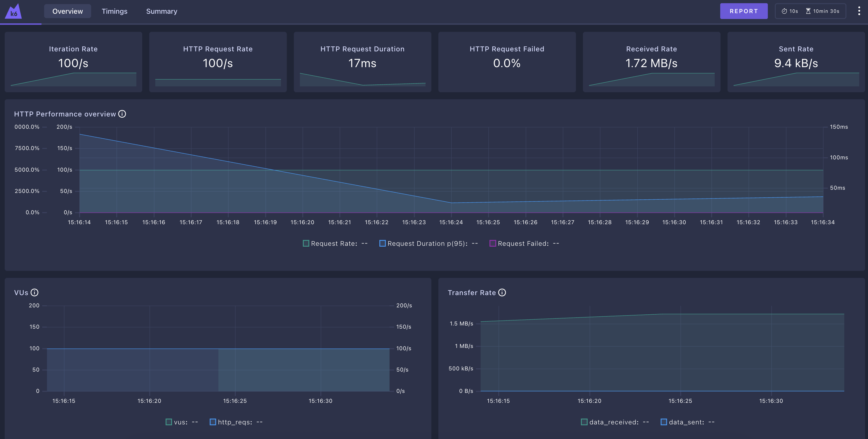
Task: Switch to the Timings tab
Action: coord(114,11)
